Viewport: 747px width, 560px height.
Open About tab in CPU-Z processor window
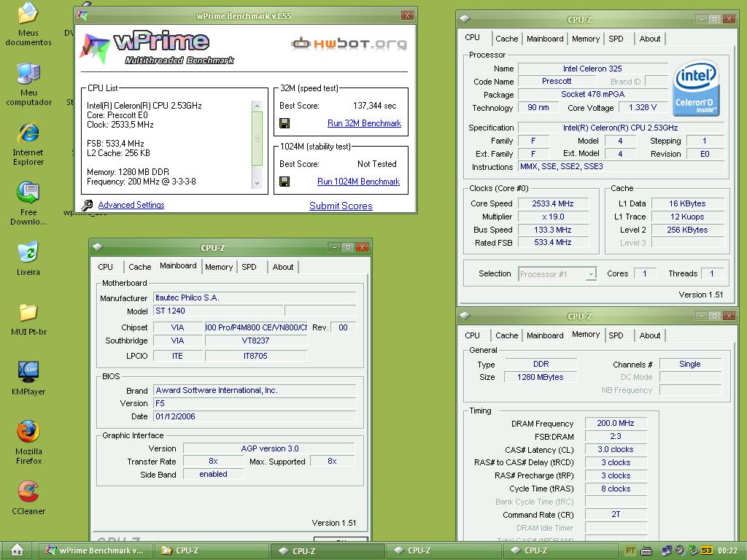click(x=650, y=39)
